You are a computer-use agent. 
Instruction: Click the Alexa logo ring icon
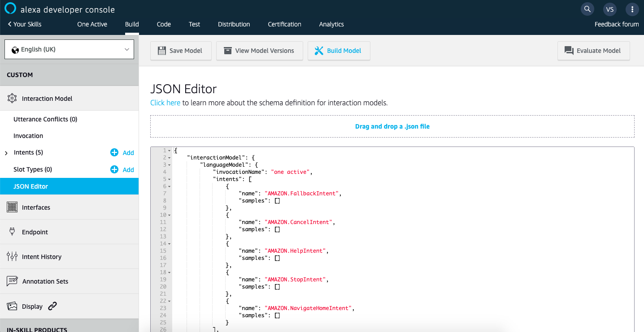[10, 9]
